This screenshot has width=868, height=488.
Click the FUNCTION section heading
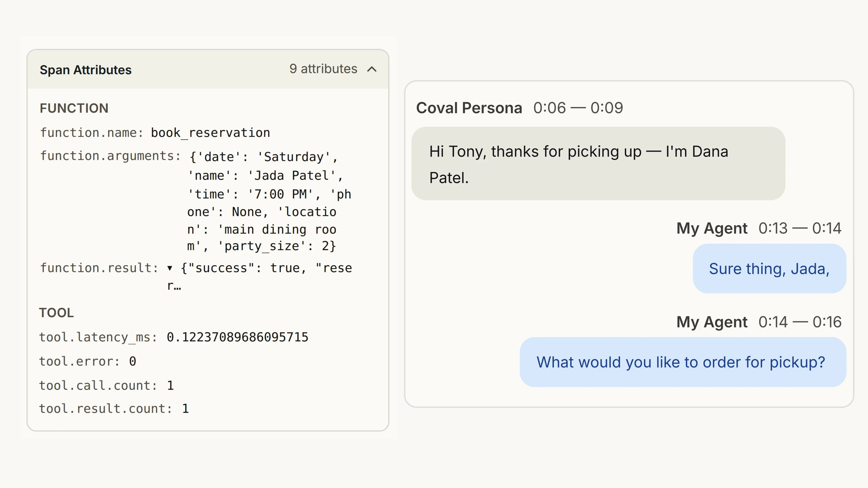point(74,108)
